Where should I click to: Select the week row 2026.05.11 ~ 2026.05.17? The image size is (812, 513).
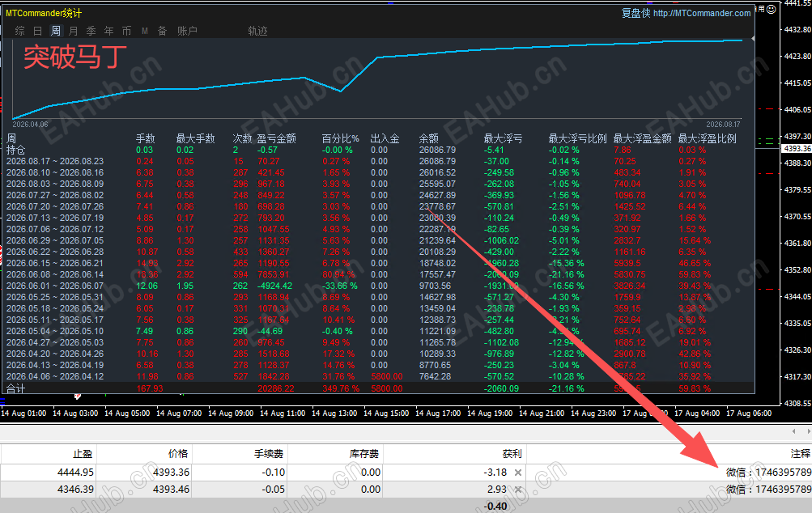coord(55,320)
